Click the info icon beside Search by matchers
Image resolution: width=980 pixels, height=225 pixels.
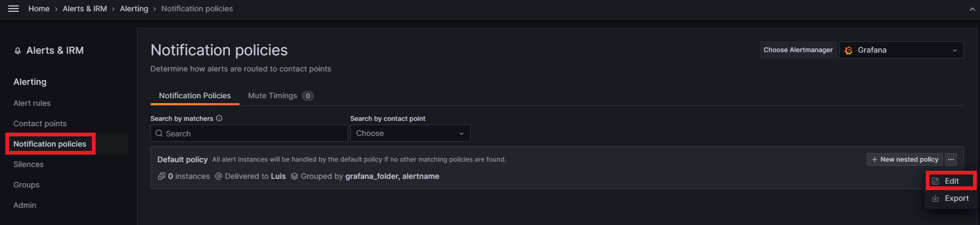[x=219, y=118]
